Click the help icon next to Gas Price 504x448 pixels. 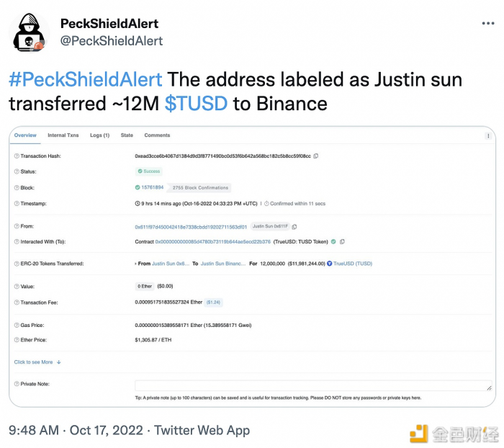(17, 326)
